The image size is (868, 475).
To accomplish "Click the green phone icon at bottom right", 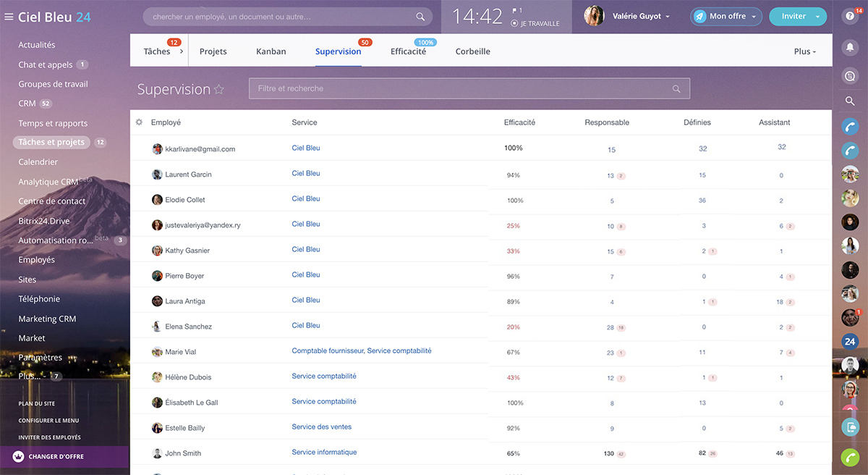I will [x=850, y=457].
